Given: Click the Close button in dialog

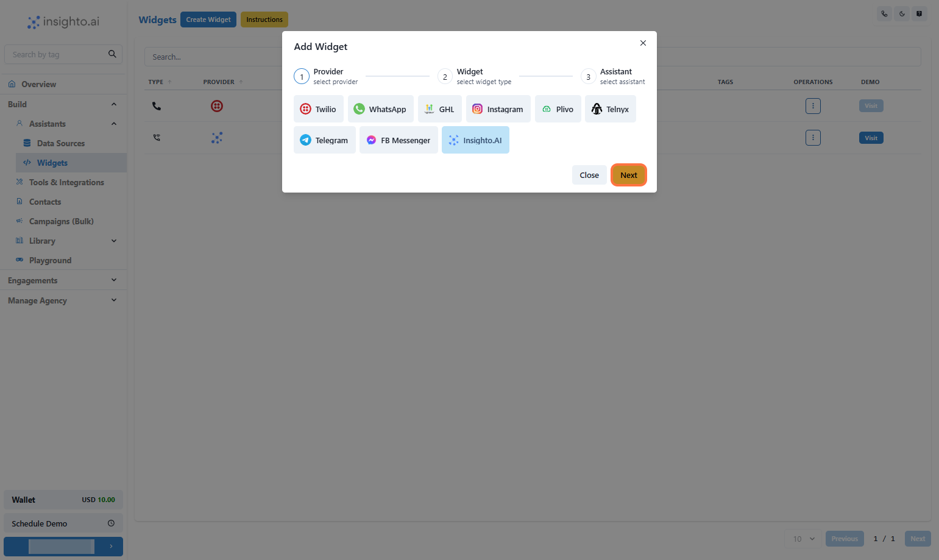Looking at the screenshot, I should pos(589,175).
